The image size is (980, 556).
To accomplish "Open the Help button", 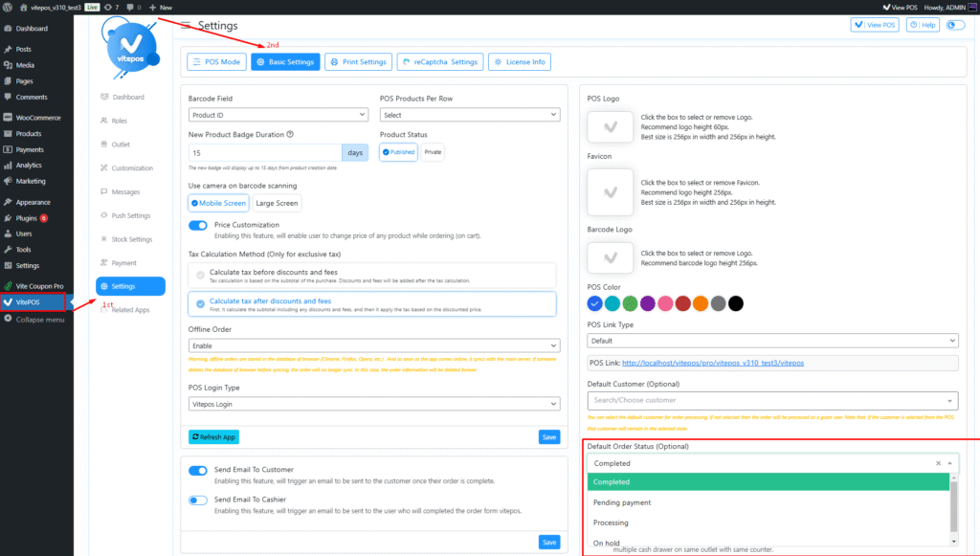I will point(924,25).
